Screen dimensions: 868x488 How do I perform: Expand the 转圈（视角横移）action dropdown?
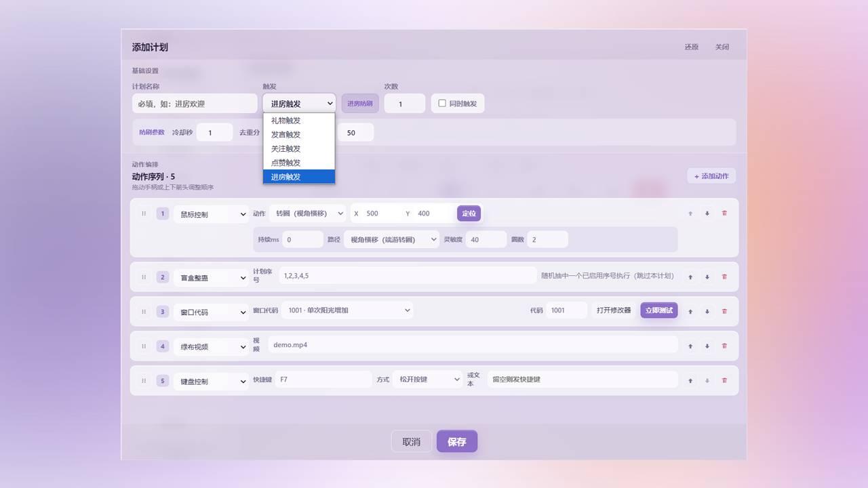[307, 213]
